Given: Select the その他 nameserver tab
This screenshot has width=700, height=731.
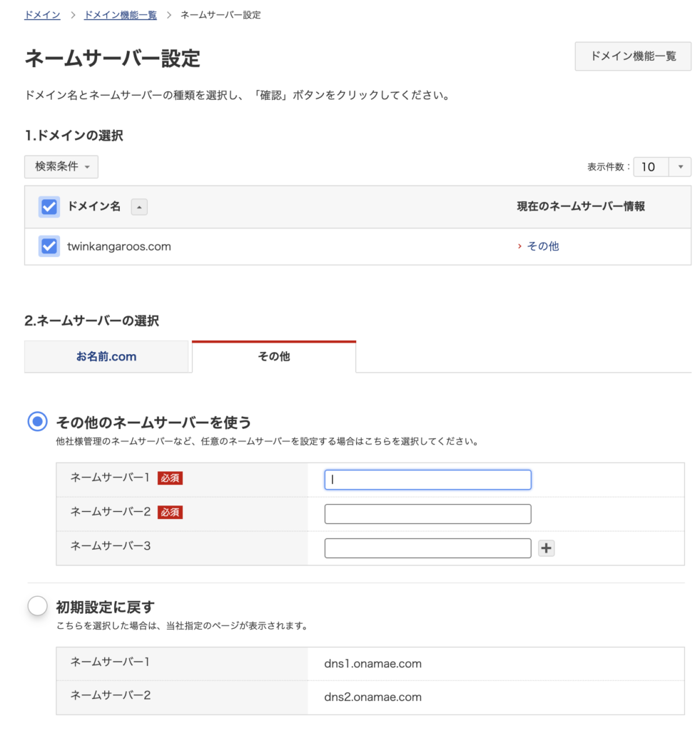Looking at the screenshot, I should 274,357.
